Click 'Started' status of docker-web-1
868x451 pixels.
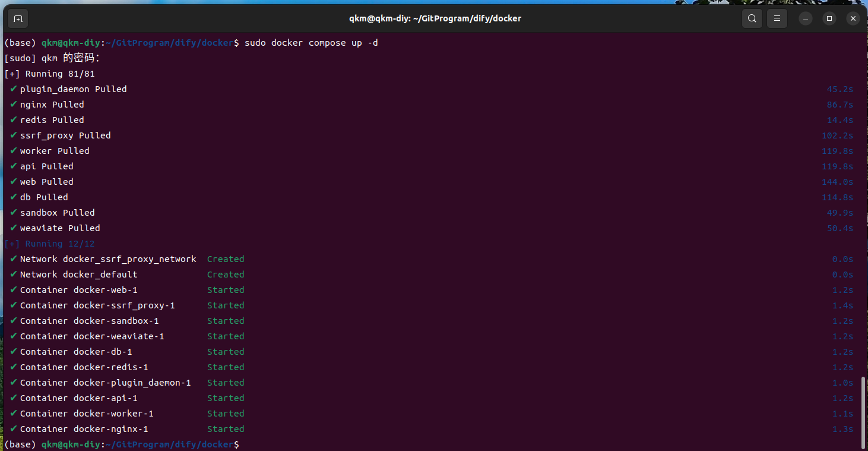(x=226, y=290)
